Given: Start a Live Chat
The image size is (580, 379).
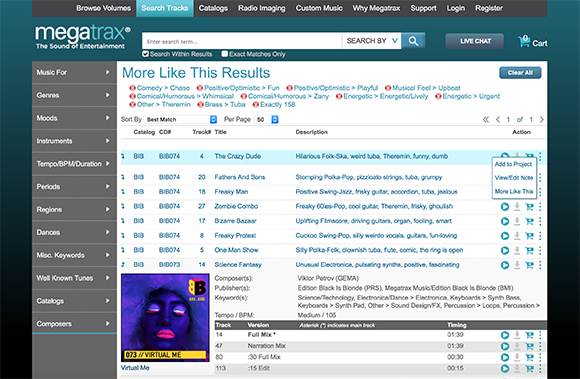Looking at the screenshot, I should click(475, 41).
